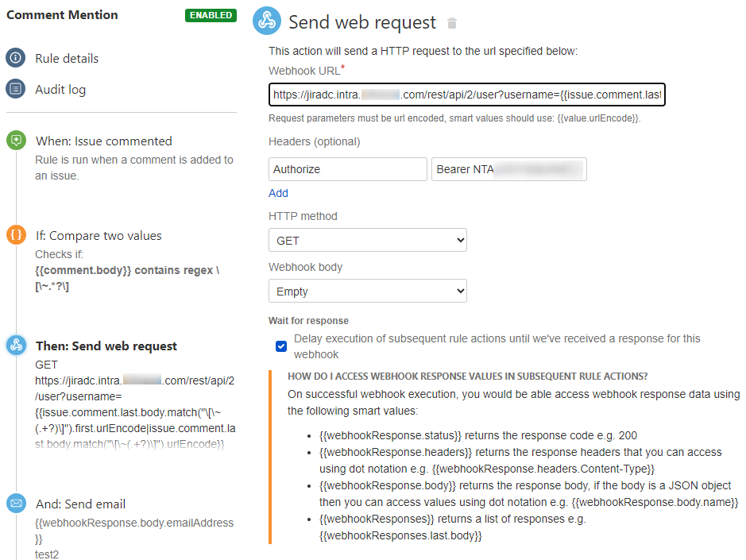Click the {{webhookResponse.status}} smart value text
Image resolution: width=746 pixels, height=560 pixels.
pyautogui.click(x=391, y=435)
